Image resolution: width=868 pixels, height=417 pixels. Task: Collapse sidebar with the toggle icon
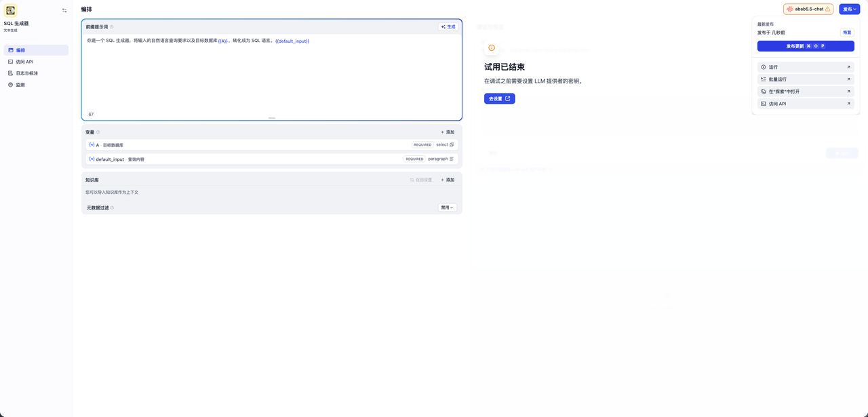[64, 11]
